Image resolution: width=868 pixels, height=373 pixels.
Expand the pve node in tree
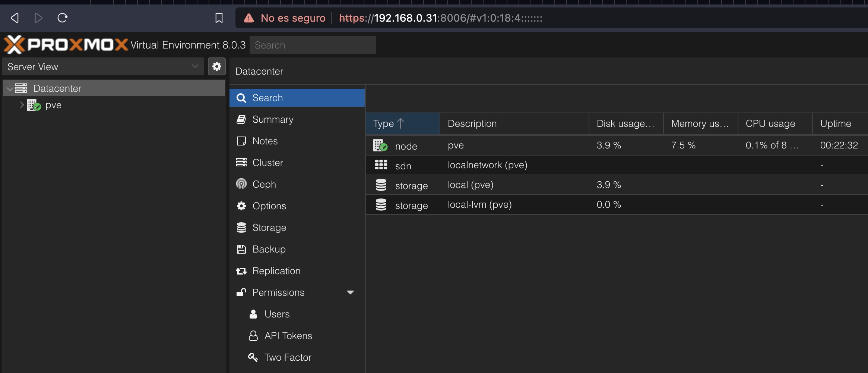click(x=22, y=105)
